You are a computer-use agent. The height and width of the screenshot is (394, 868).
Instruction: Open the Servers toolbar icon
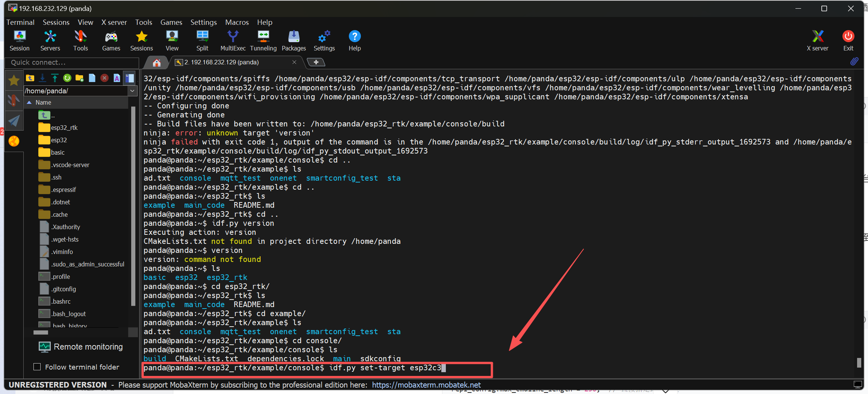50,41
